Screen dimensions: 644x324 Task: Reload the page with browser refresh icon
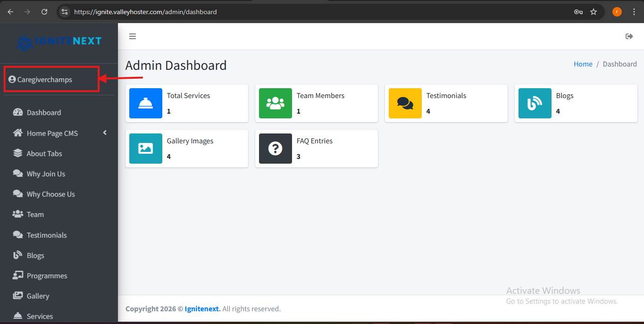point(44,12)
